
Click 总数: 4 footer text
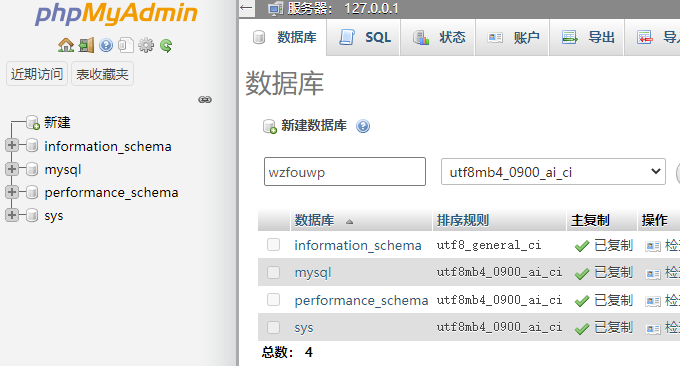(287, 352)
